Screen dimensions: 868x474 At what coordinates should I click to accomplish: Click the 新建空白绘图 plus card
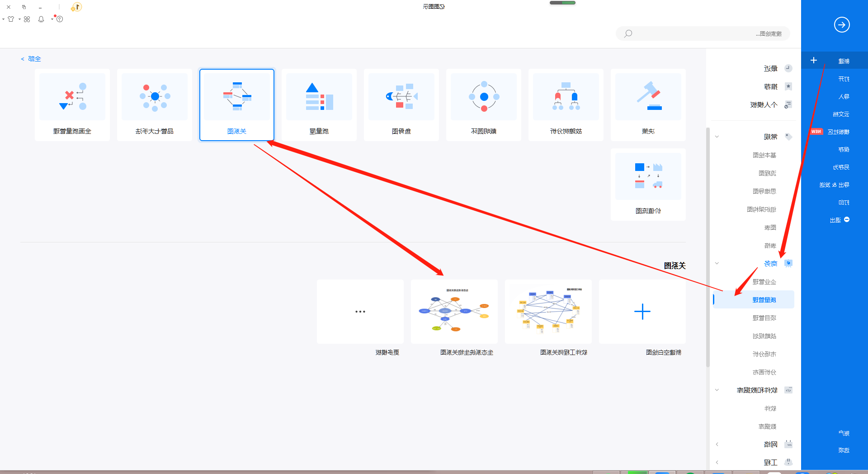coord(642,312)
